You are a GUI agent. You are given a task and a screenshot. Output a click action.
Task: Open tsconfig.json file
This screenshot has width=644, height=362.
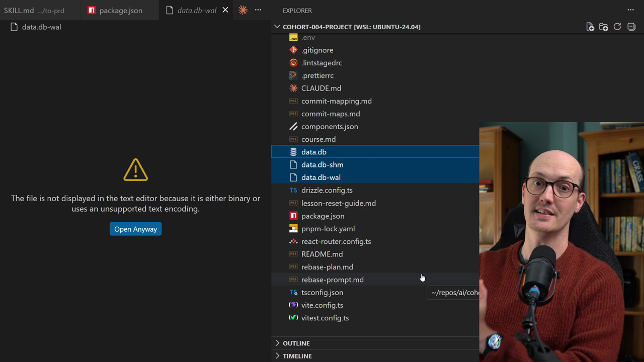(322, 292)
